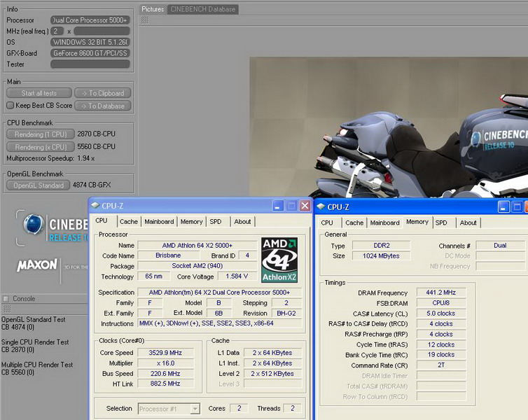Click the Socket AM2 (940) package value

point(197,266)
